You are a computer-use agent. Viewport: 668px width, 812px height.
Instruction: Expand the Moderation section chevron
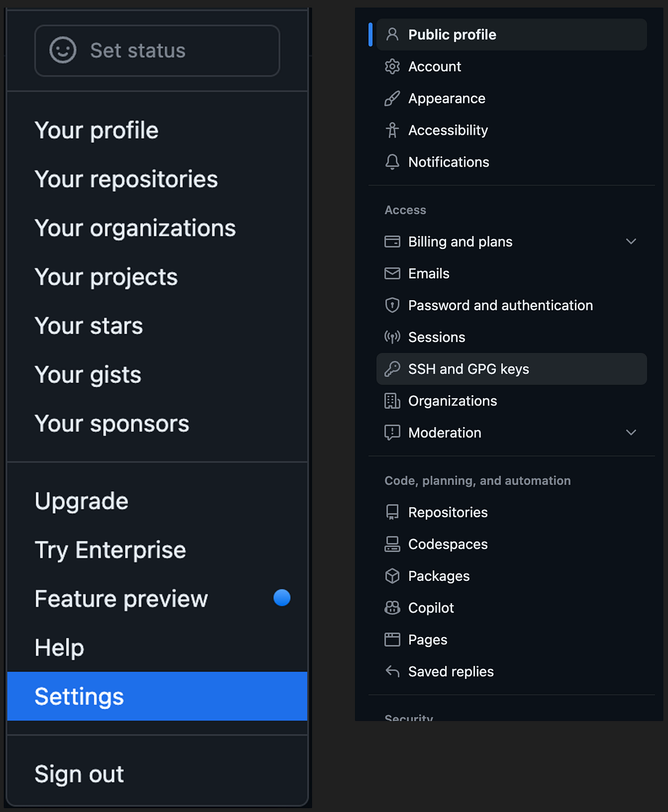[631, 433]
